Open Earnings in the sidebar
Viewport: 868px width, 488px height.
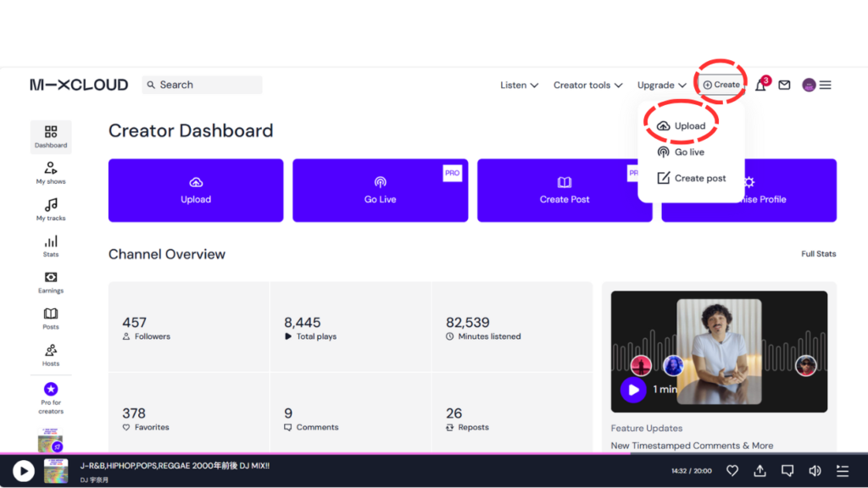point(51,282)
